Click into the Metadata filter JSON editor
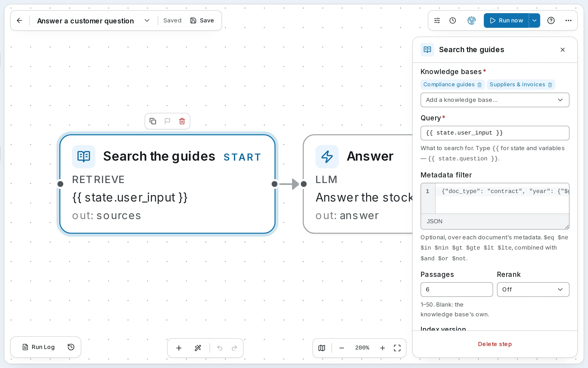Viewport: 588px width, 368px height. pyautogui.click(x=502, y=198)
